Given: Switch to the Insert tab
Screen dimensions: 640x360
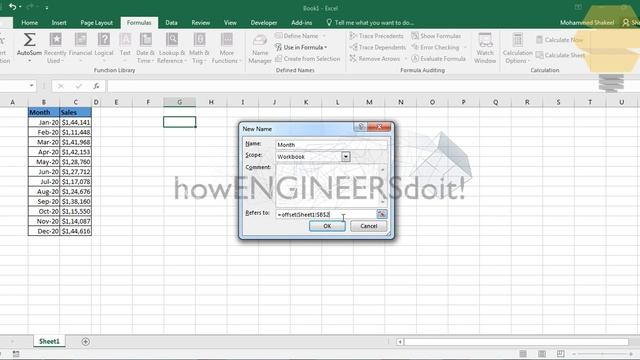Looking at the screenshot, I should pyautogui.click(x=59, y=23).
